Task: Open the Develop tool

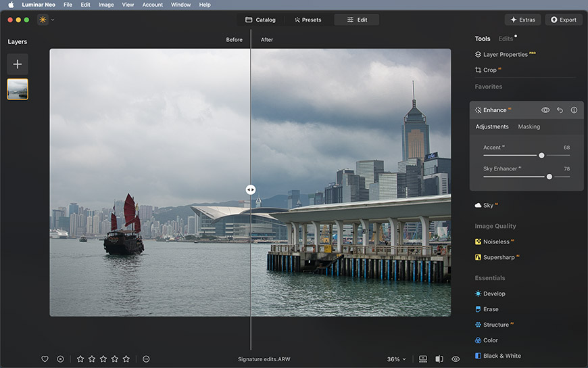Action: click(x=490, y=294)
